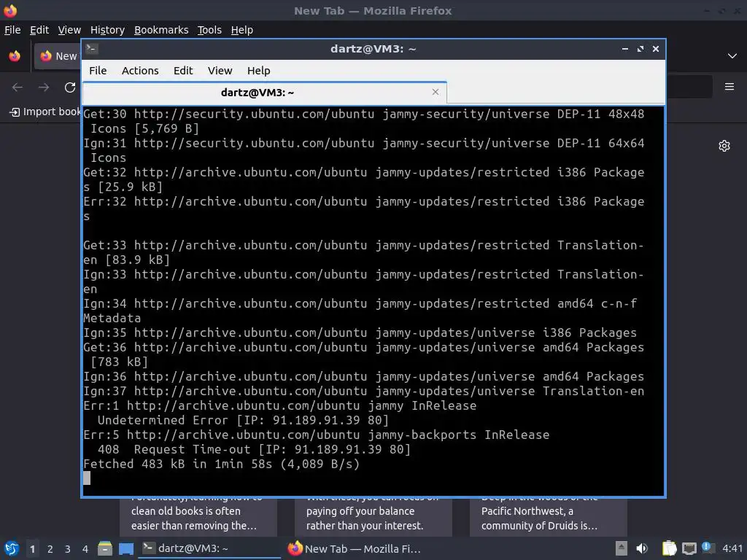The width and height of the screenshot is (747, 560).
Task: Click the terminal cursor prompt line
Action: tap(87, 478)
